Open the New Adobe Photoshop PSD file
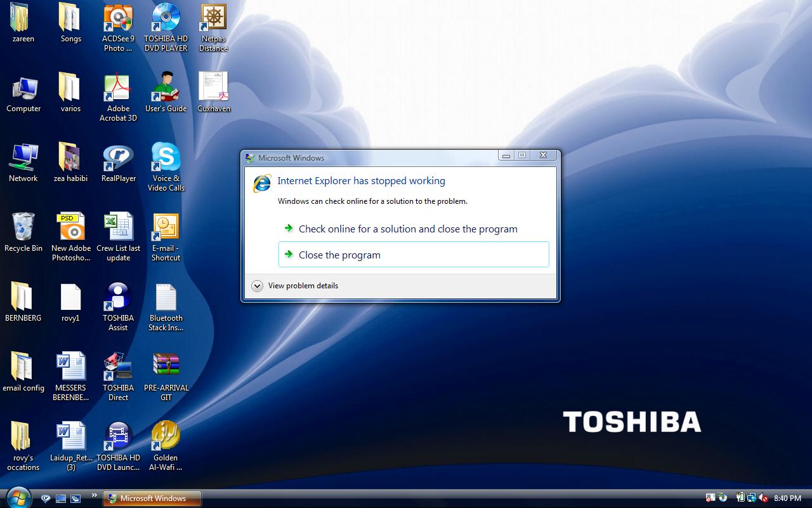The height and width of the screenshot is (508, 812). click(70, 237)
